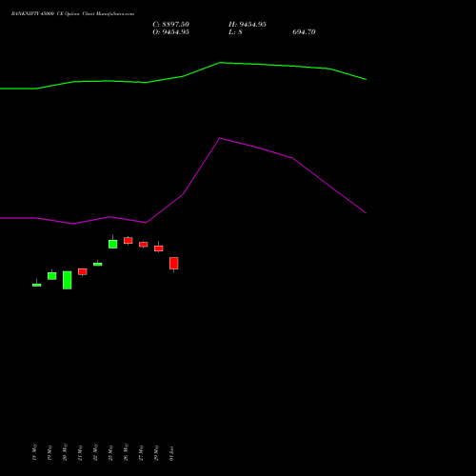Click the peak of the green indicator line
476x476 pixels.
pyautogui.click(x=221, y=63)
